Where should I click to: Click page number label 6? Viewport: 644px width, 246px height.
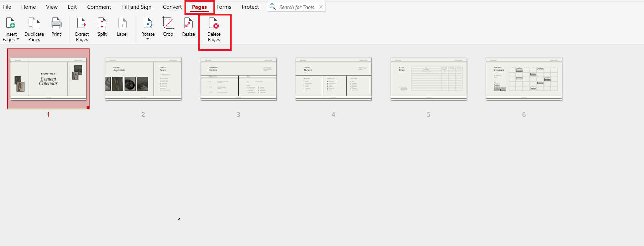click(524, 114)
